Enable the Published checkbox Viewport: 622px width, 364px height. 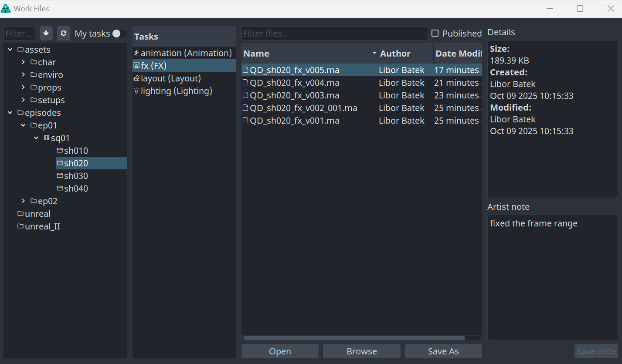point(435,34)
